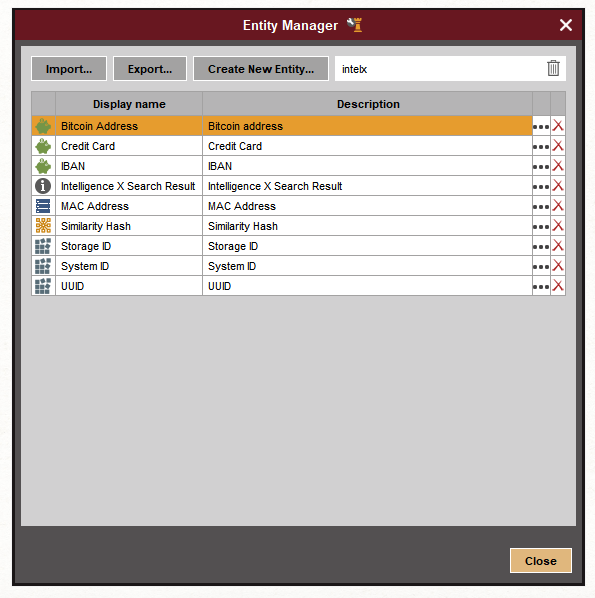The width and height of the screenshot is (595, 598).
Task: Select the Credit Card display name cell
Action: (129, 146)
